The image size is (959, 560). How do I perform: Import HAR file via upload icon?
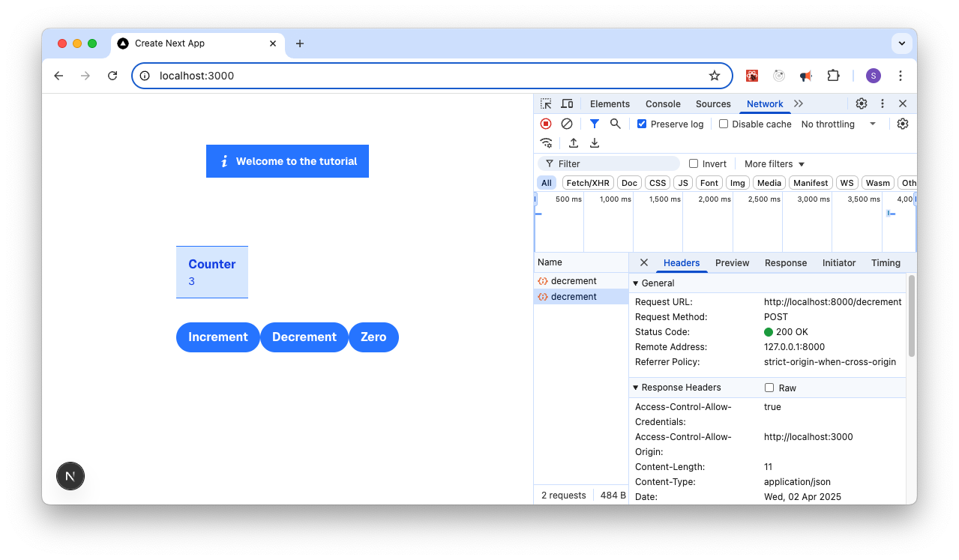coord(573,142)
